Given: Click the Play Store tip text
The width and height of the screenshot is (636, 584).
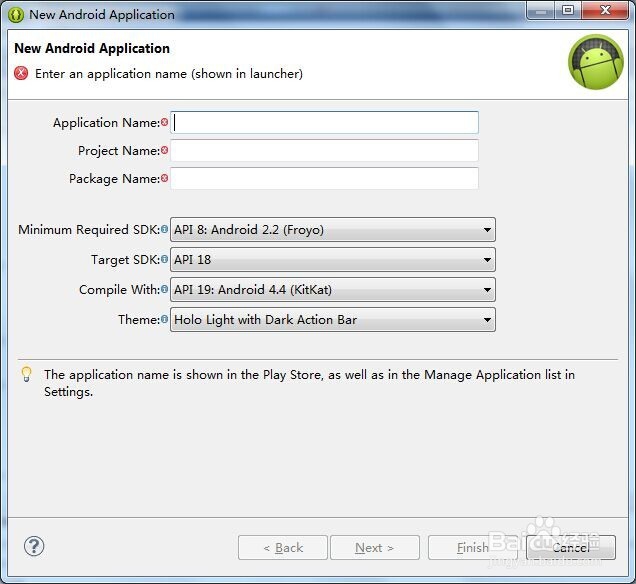Looking at the screenshot, I should click(x=309, y=383).
